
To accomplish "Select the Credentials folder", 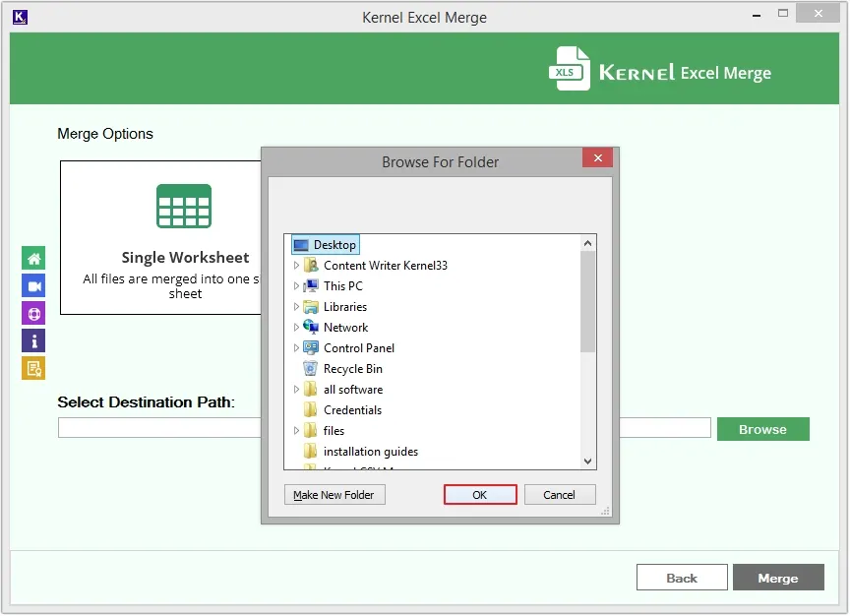I will [x=352, y=410].
